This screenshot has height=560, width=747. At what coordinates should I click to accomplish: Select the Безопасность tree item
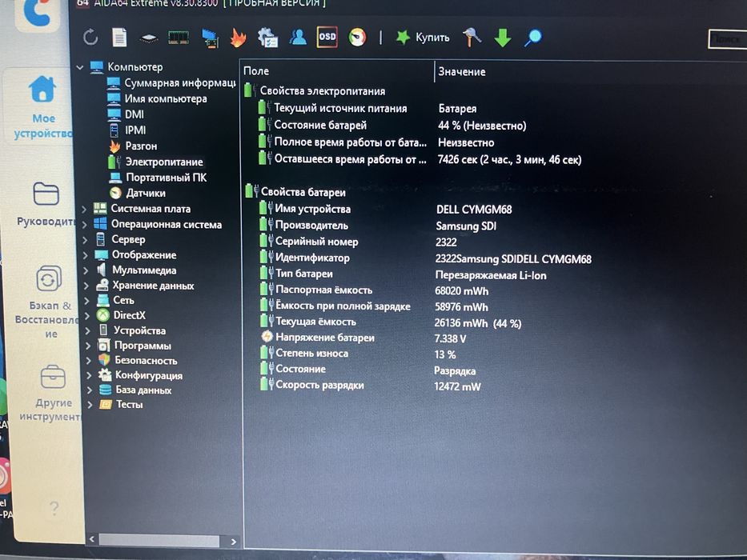[146, 361]
